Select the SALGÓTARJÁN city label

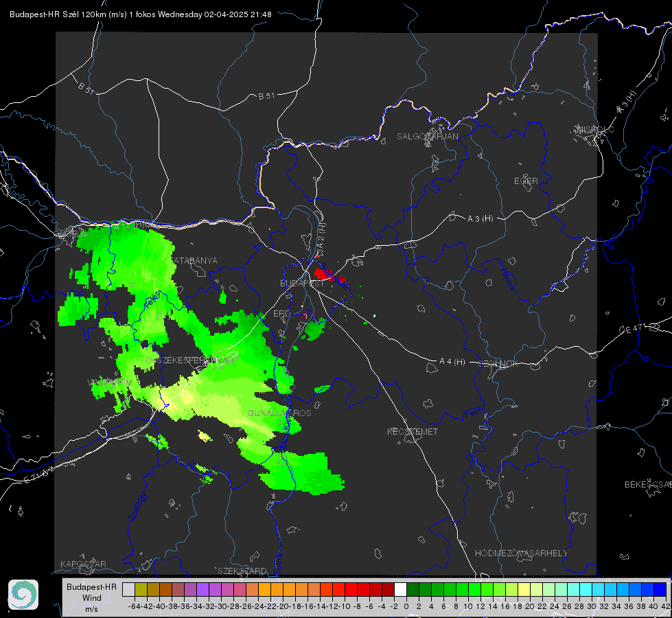click(x=427, y=137)
